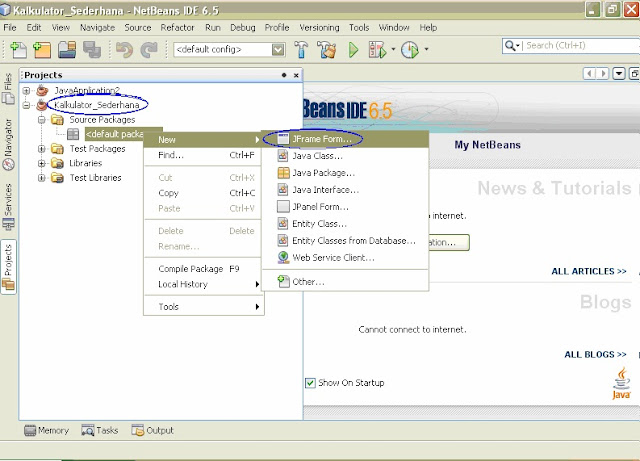
Task: Follow the ALL ARTICLES link
Action: [589, 272]
